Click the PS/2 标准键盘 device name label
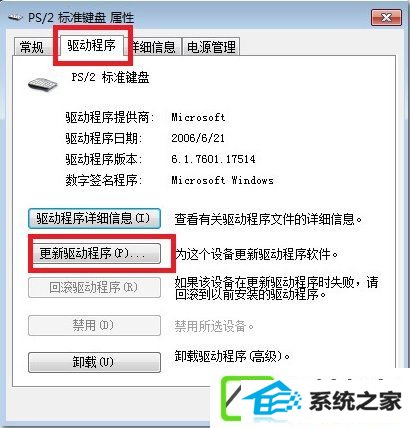 pyautogui.click(x=110, y=77)
